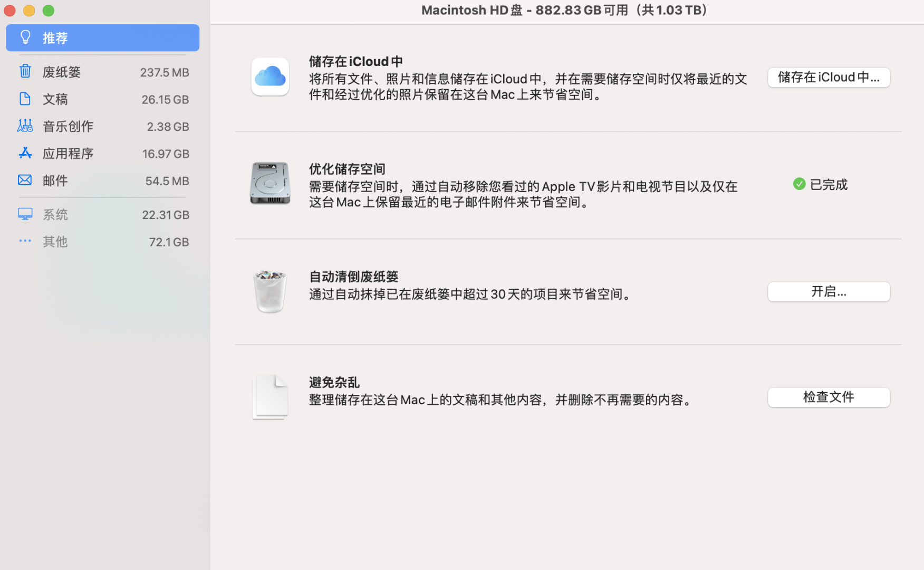Select the 系统 row in sidebar
924x570 pixels.
coord(102,215)
